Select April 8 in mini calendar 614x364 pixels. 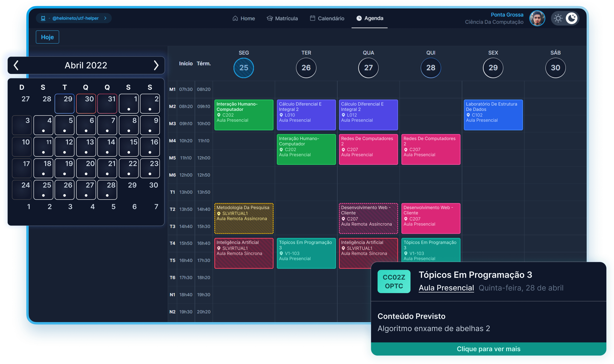coord(129,125)
